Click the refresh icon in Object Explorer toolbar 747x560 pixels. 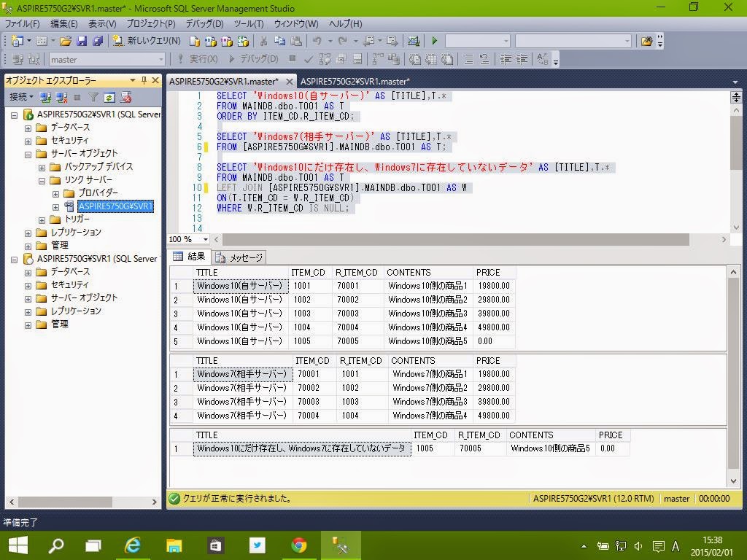click(x=109, y=97)
